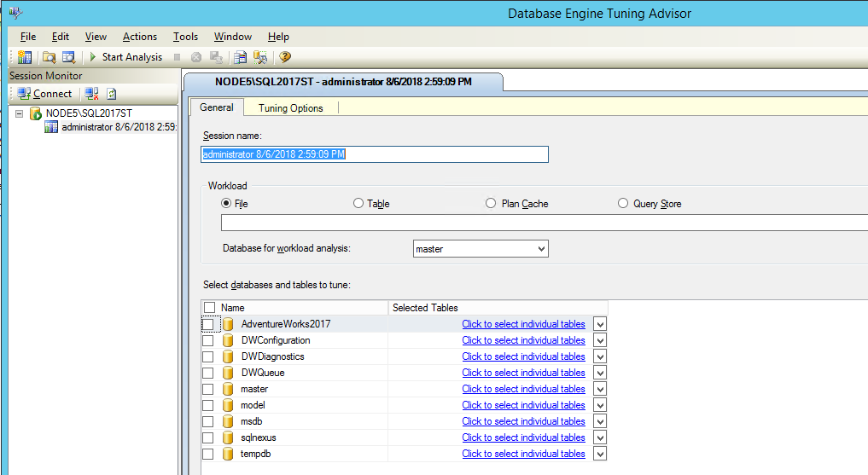
Task: Collapse the NODE5\SQL2017ST server tree node
Action: pos(20,113)
